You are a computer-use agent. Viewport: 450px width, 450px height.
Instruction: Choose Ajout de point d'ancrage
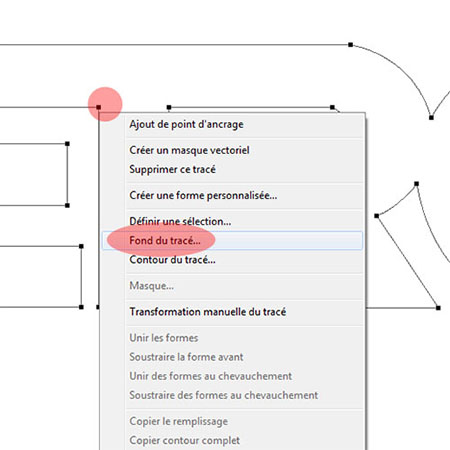pos(232,124)
